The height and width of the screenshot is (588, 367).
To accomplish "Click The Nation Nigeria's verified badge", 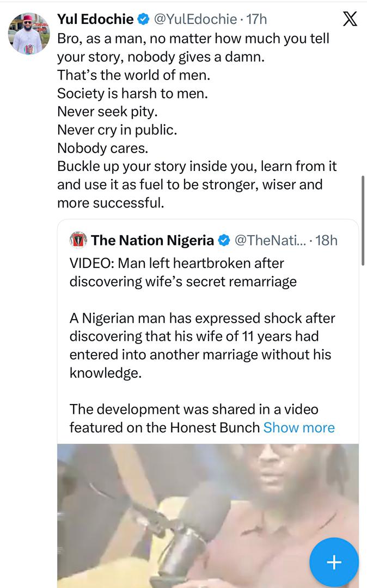I will (x=223, y=240).
